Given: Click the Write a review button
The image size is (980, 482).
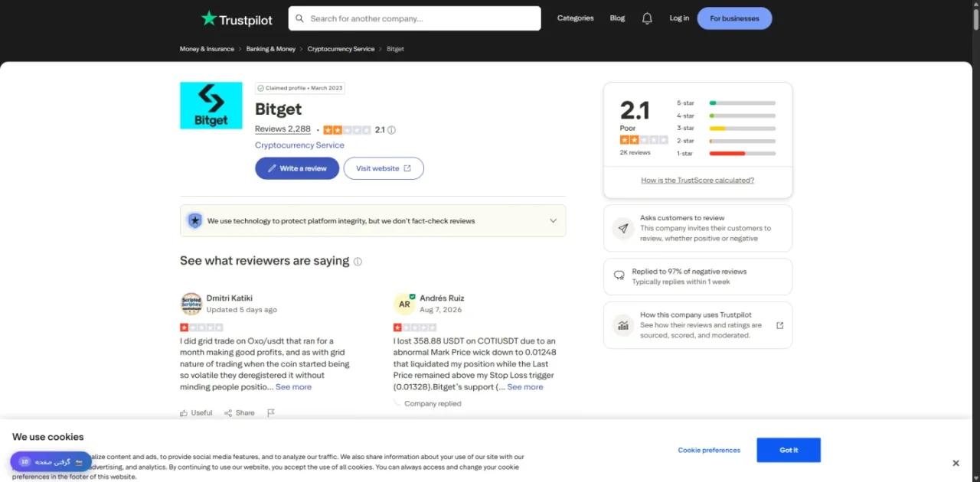Looking at the screenshot, I should [297, 168].
